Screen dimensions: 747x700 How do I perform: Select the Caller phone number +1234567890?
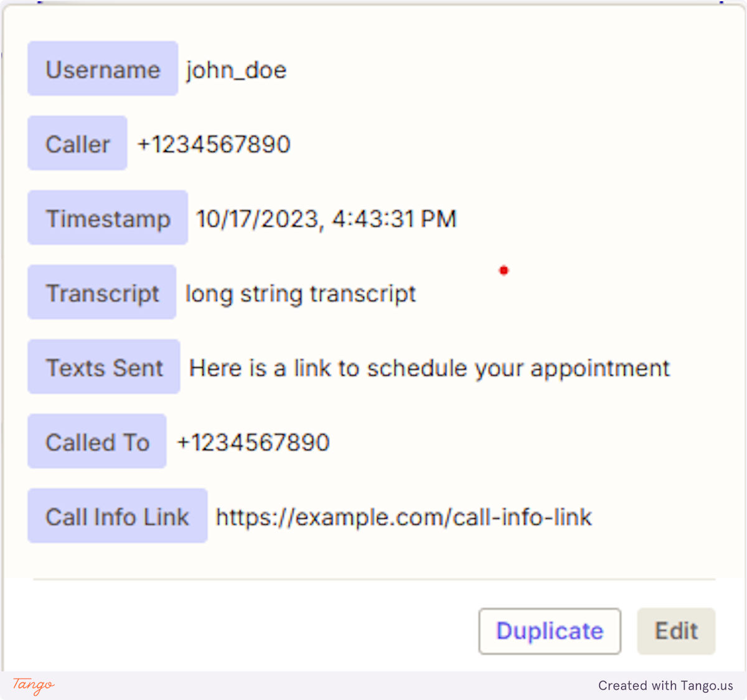coord(213,143)
